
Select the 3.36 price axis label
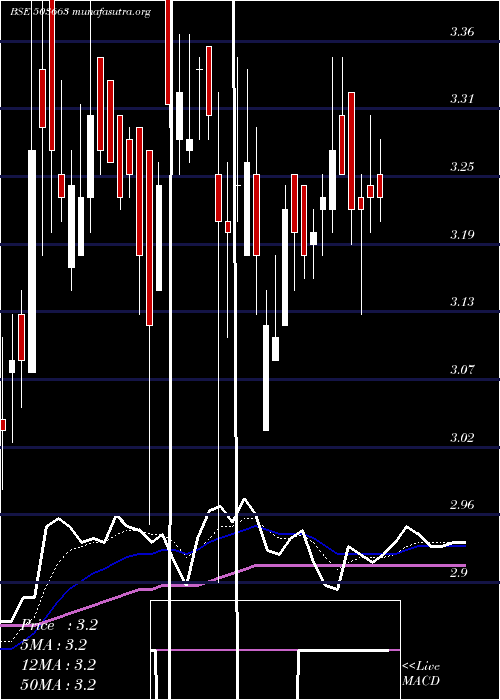click(462, 32)
